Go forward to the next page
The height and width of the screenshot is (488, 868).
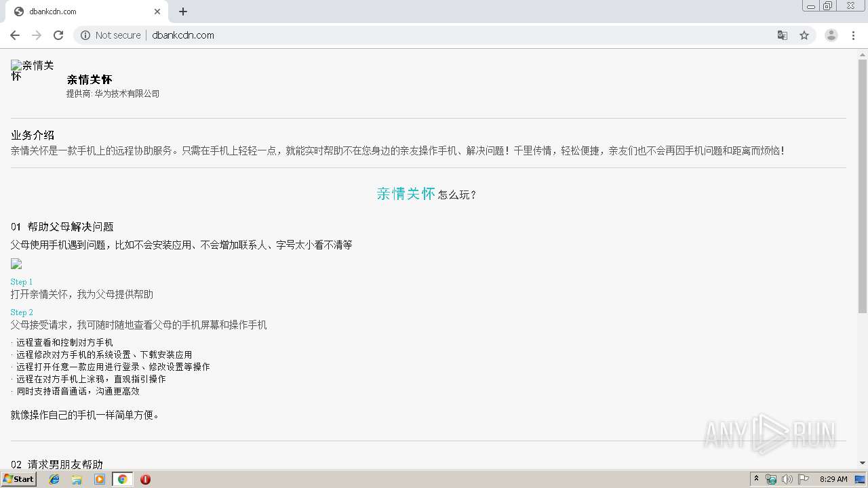[37, 35]
